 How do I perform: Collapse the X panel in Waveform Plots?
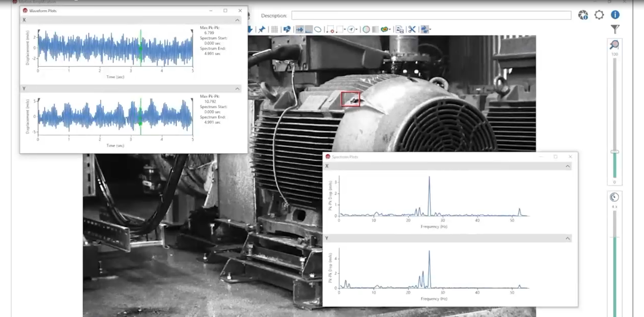(x=237, y=20)
